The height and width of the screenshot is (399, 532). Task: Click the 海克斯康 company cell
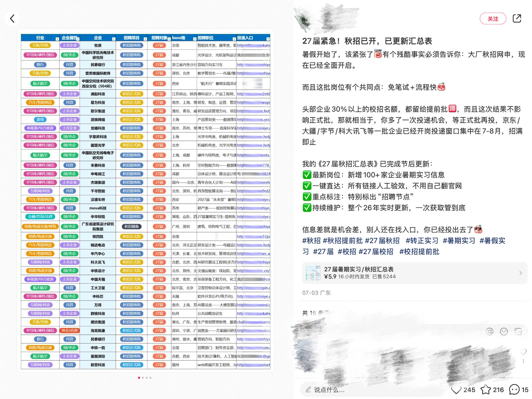(98, 331)
